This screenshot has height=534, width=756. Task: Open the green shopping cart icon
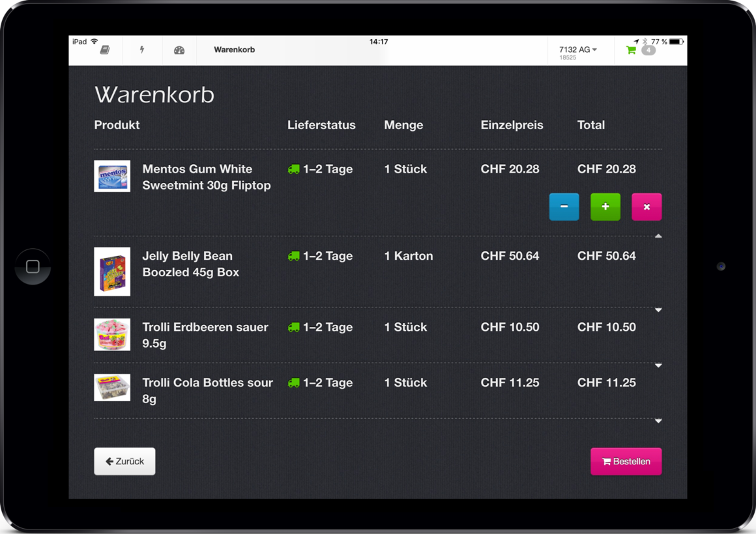pos(631,50)
